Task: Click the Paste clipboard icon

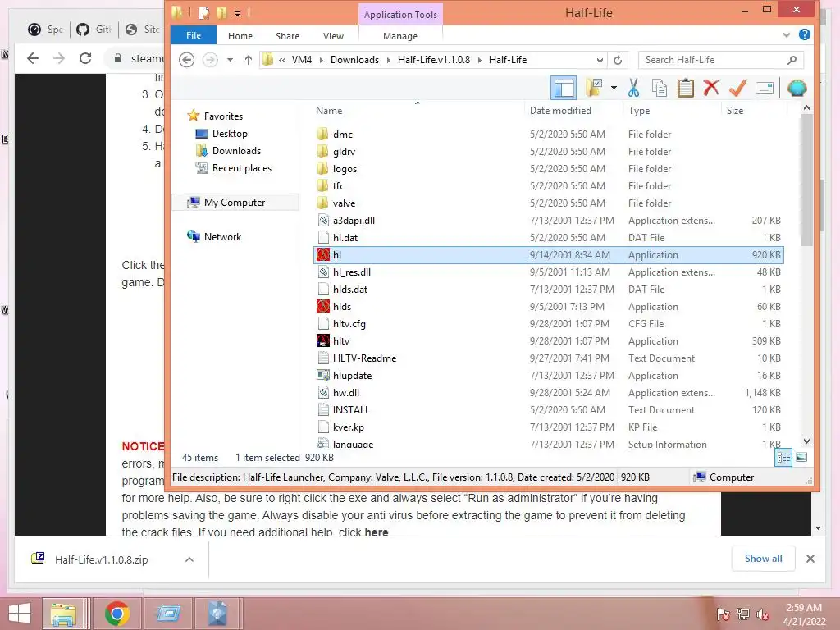Action: [x=685, y=88]
